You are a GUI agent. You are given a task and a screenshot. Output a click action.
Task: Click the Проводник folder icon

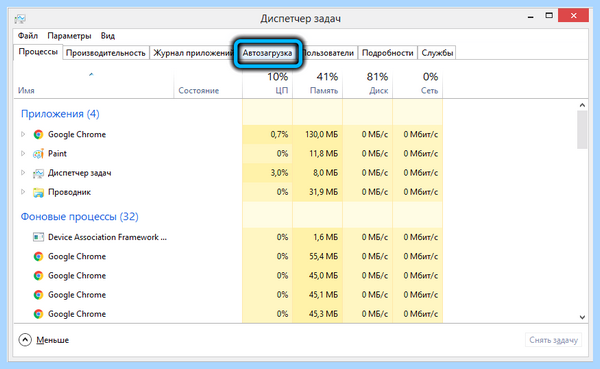38,192
